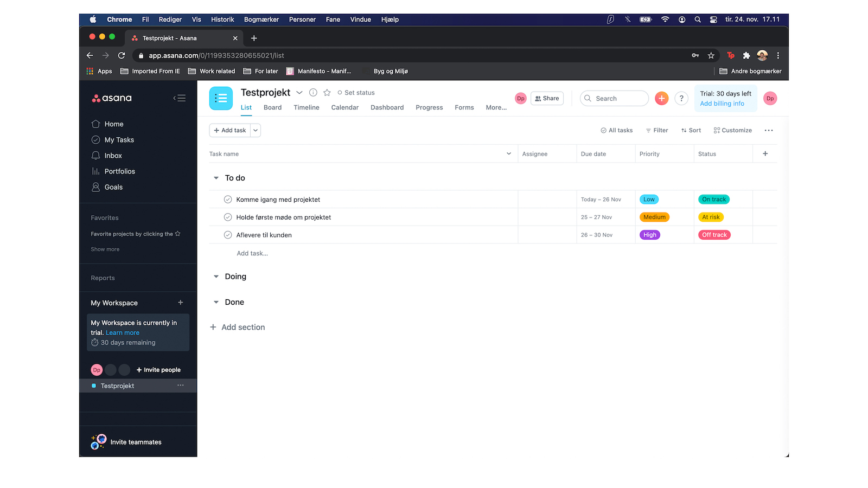Open project actions with the three-dot menu

point(769,130)
